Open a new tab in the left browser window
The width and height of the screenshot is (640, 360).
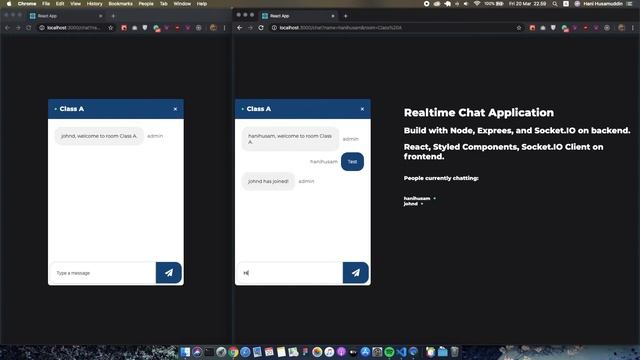coord(113,16)
